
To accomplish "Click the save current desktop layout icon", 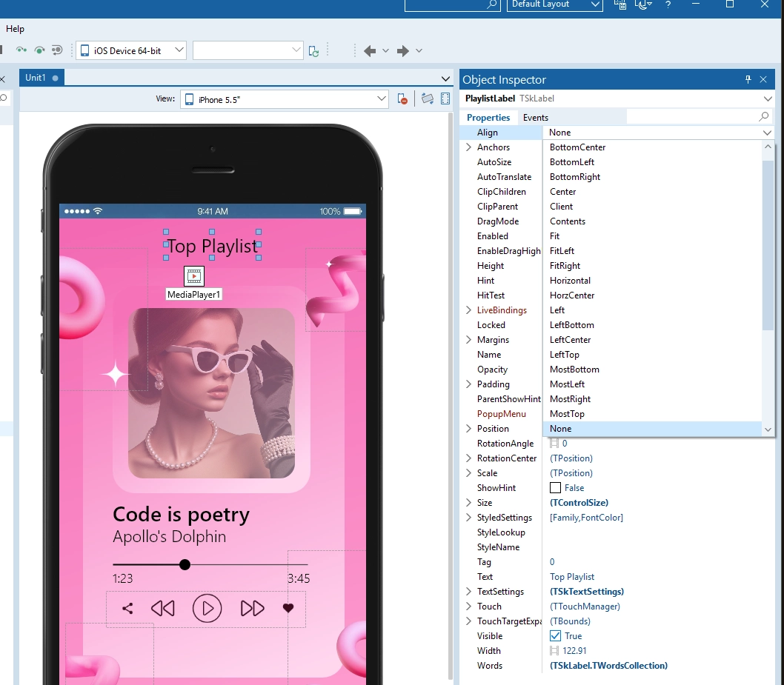I will pyautogui.click(x=620, y=6).
